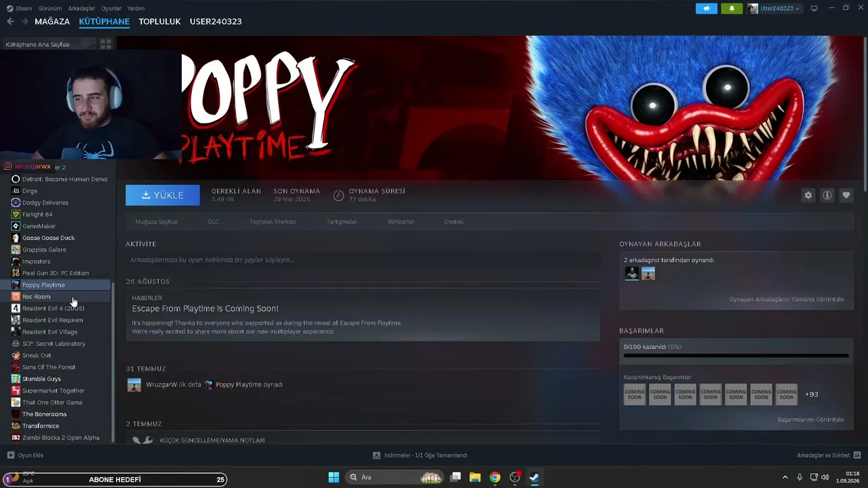Viewport: 868px width, 488px height.
Task: Open 'Escape From Playtime is Coming Soon!' news
Action: (205, 308)
